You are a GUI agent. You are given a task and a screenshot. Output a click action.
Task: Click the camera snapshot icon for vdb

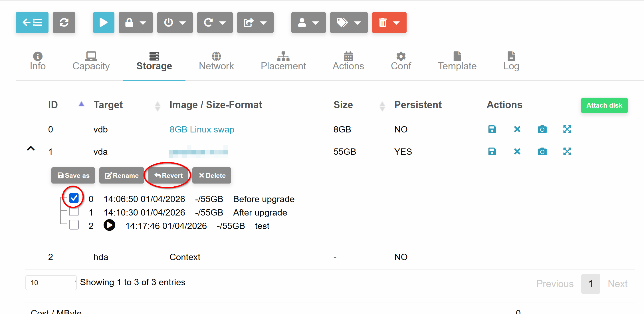542,129
